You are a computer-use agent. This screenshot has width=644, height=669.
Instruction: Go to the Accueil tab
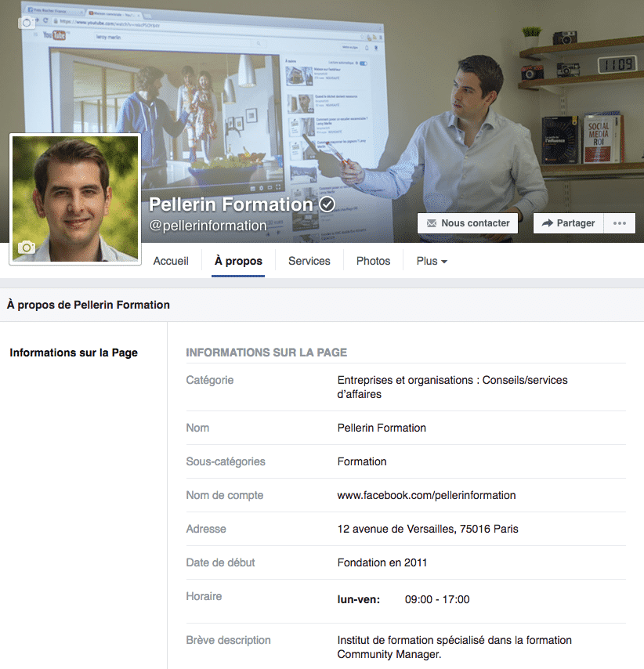click(171, 261)
